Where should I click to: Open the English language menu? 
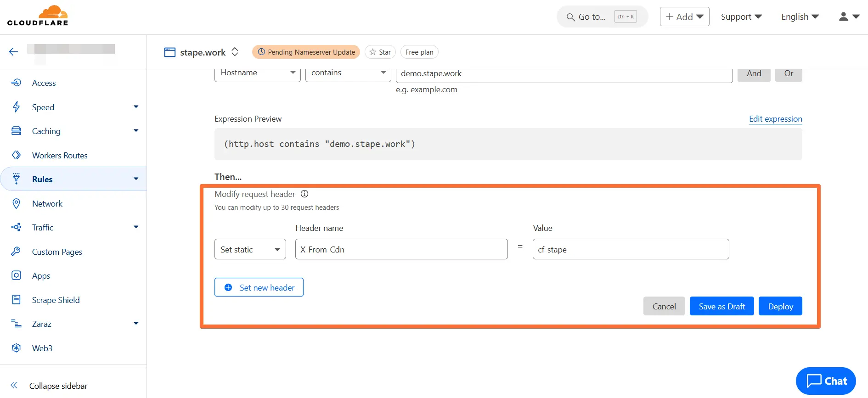pyautogui.click(x=800, y=17)
